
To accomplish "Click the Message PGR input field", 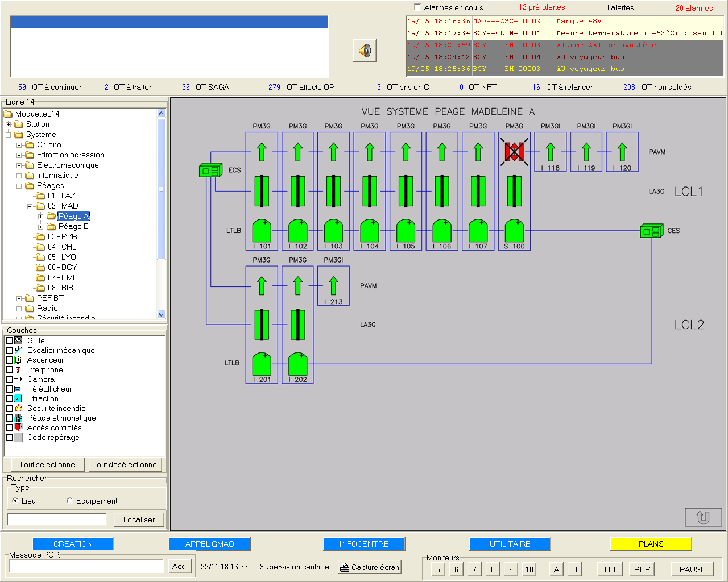I will 86,566.
